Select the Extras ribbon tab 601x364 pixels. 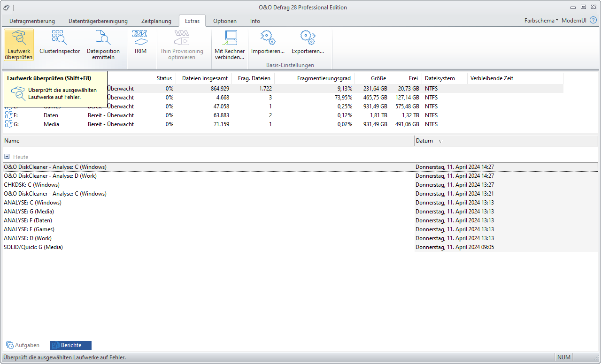point(192,21)
